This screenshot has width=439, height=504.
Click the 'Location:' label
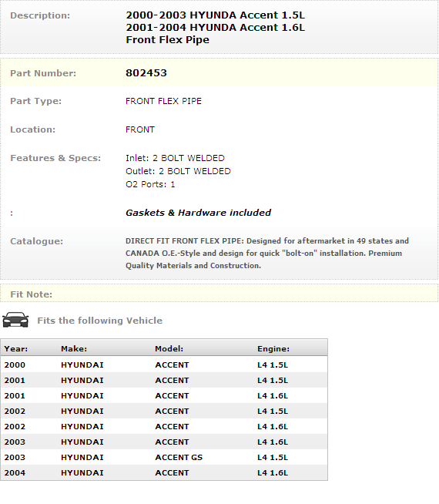tap(33, 129)
